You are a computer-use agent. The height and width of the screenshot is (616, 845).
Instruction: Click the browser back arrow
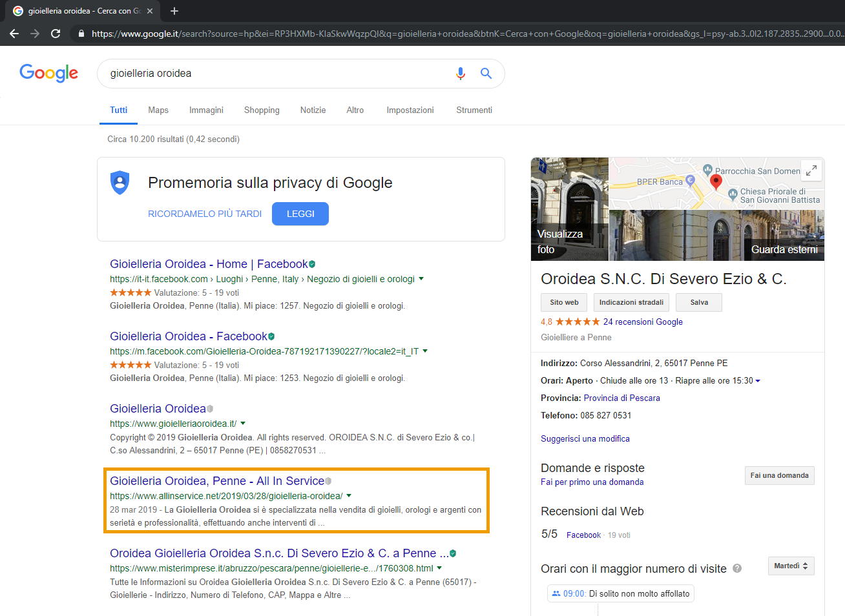point(14,34)
